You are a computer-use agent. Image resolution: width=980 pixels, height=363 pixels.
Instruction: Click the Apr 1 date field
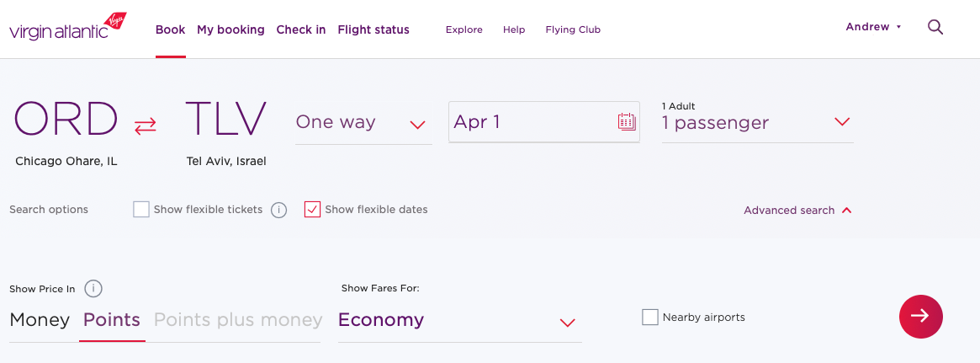(x=543, y=121)
